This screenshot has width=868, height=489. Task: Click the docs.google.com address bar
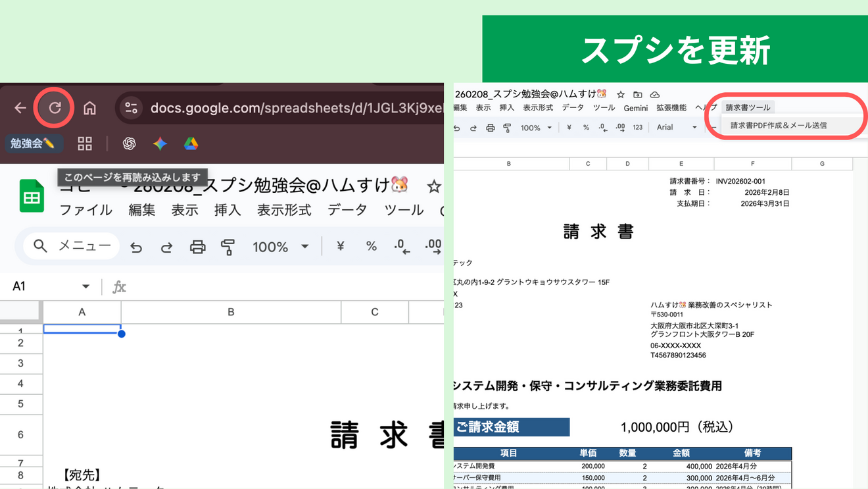296,107
